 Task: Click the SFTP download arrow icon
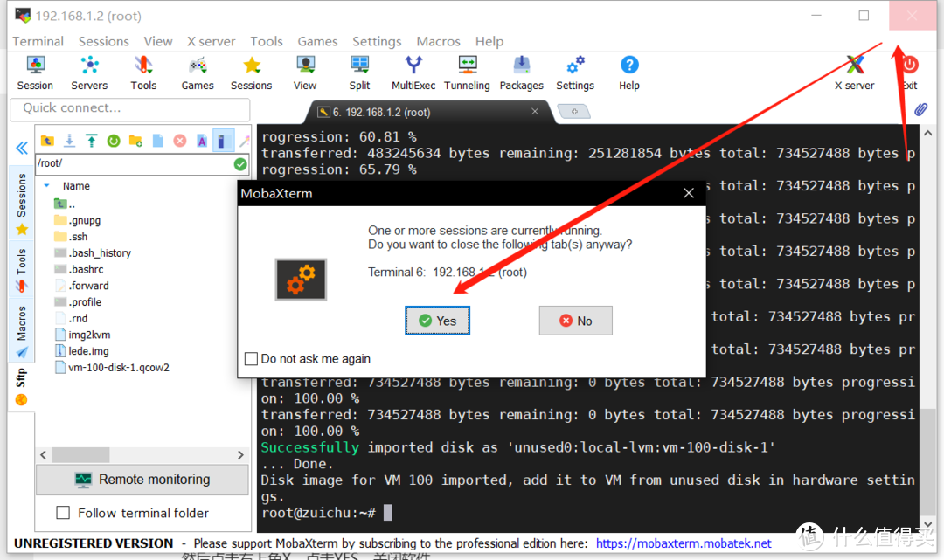(x=69, y=141)
